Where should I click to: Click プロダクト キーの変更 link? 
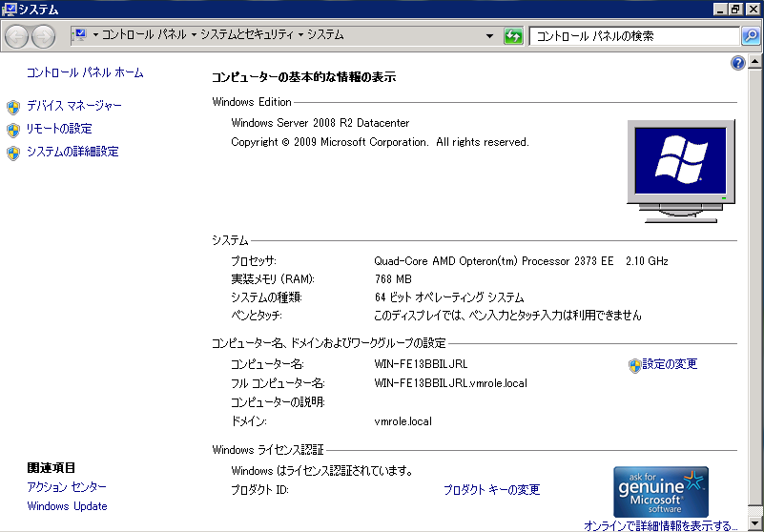coord(491,490)
